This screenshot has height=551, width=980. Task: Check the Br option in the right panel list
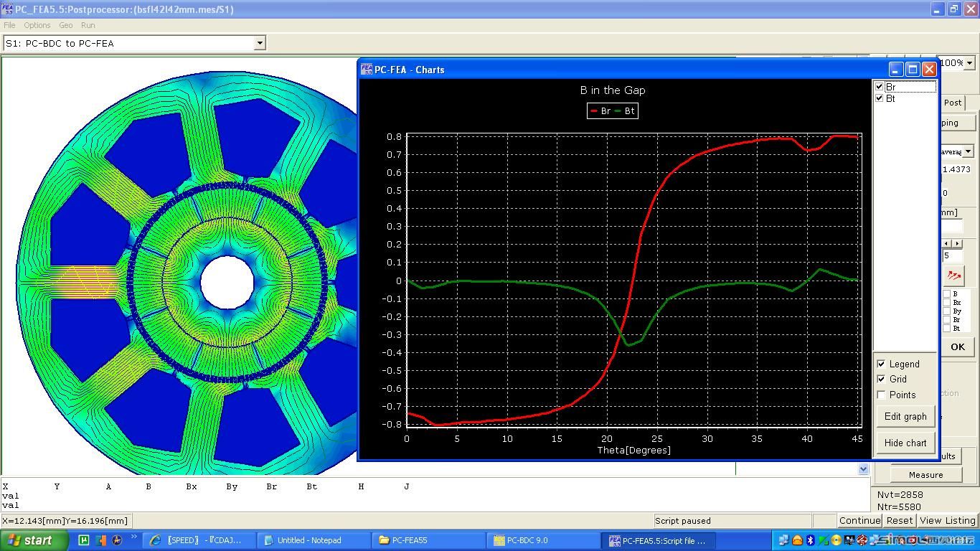946,320
